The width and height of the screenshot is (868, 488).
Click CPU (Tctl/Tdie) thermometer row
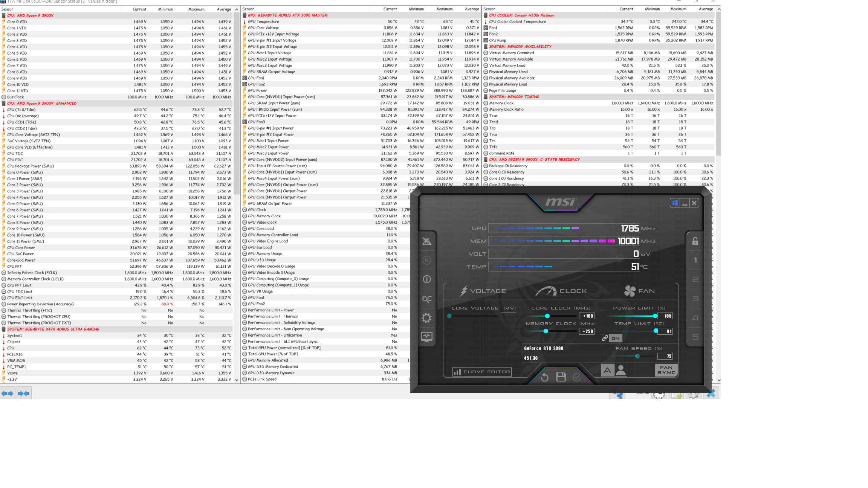click(x=116, y=110)
